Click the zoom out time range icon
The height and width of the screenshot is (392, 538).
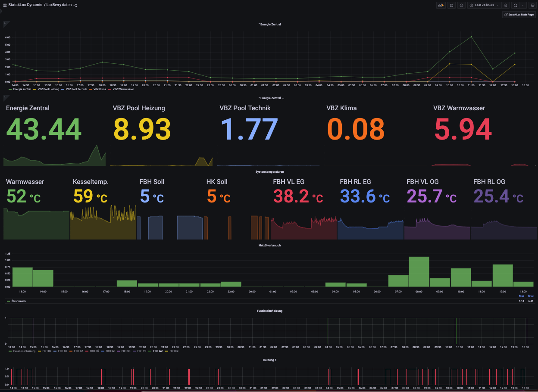(505, 5)
